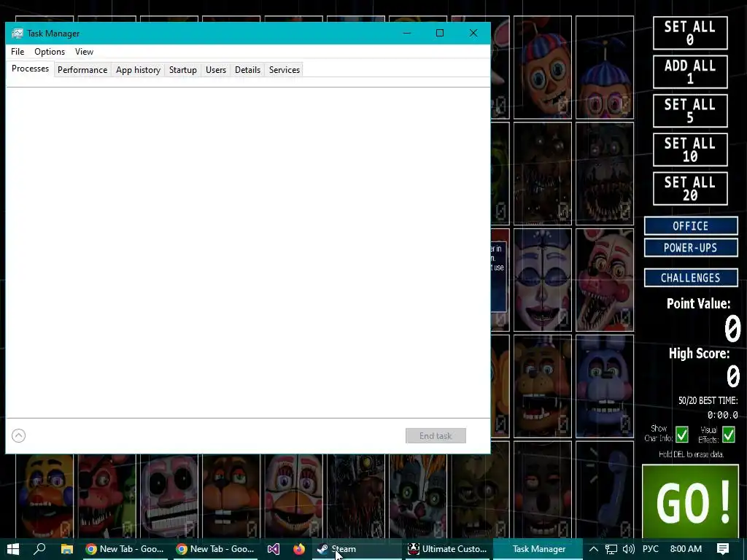Switch to the Performance tab
The height and width of the screenshot is (560, 747).
point(82,69)
